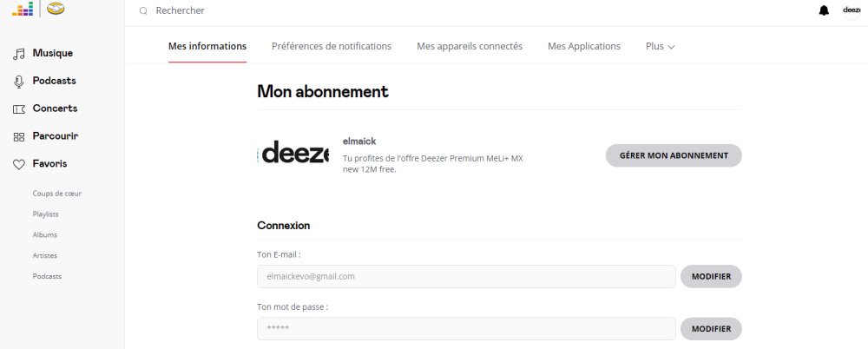This screenshot has width=868, height=349.
Task: Switch to Préférences de notifications tab
Action: click(332, 46)
